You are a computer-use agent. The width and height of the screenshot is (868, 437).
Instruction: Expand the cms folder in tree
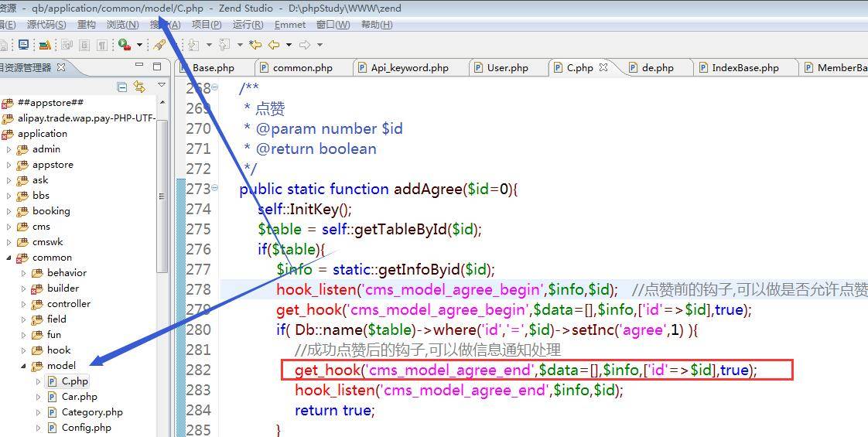(x=9, y=227)
